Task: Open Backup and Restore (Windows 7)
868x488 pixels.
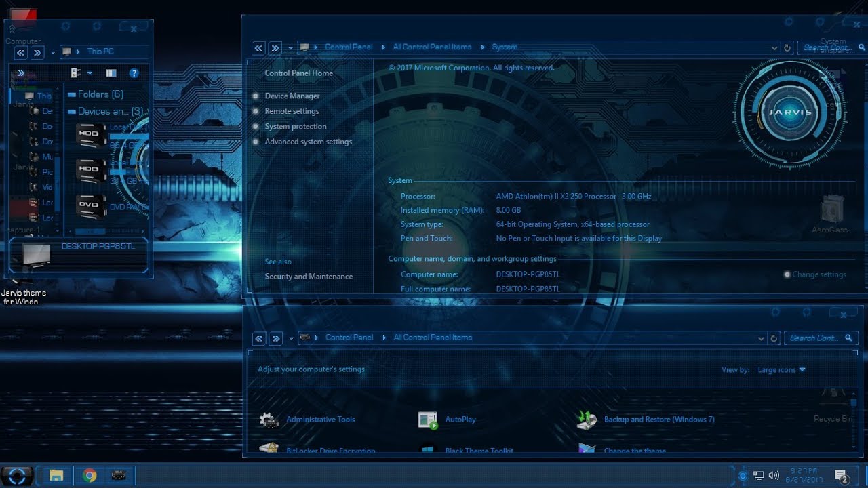Action: pos(645,420)
